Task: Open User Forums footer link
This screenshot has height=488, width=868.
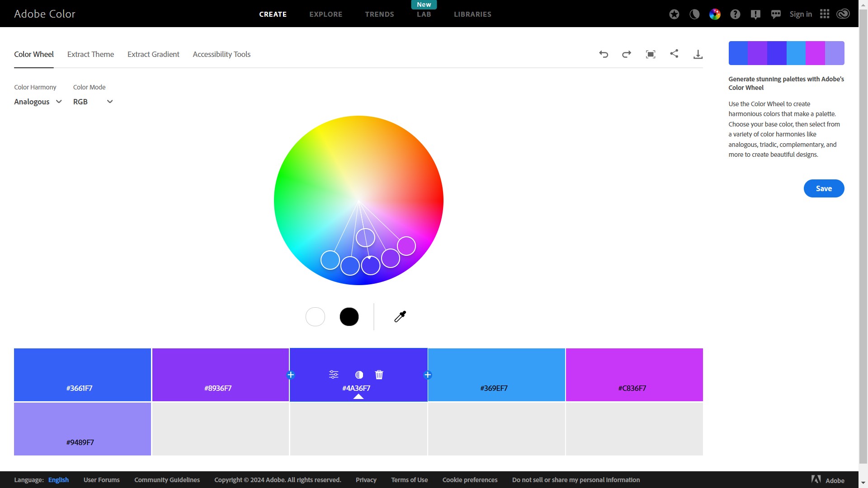Action: pyautogui.click(x=102, y=480)
